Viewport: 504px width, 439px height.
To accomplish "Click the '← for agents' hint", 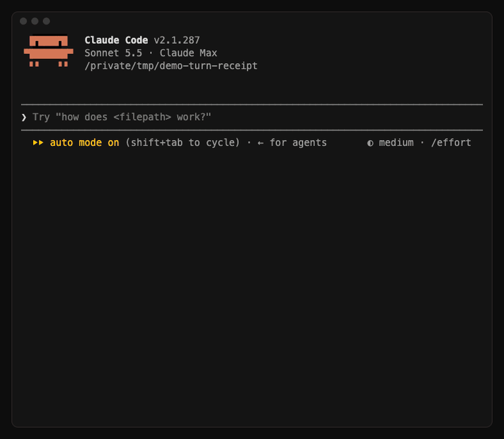I will [292, 143].
